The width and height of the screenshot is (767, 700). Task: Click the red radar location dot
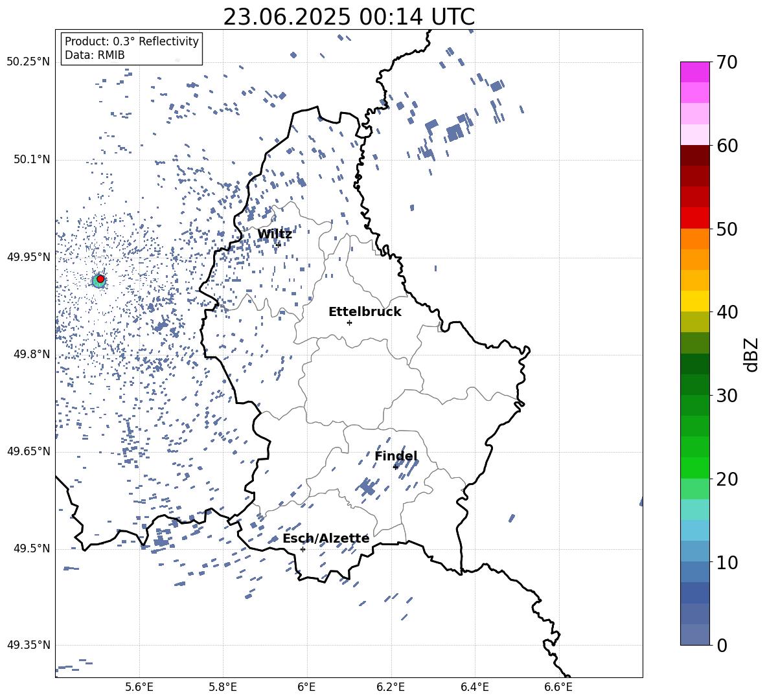(x=100, y=279)
